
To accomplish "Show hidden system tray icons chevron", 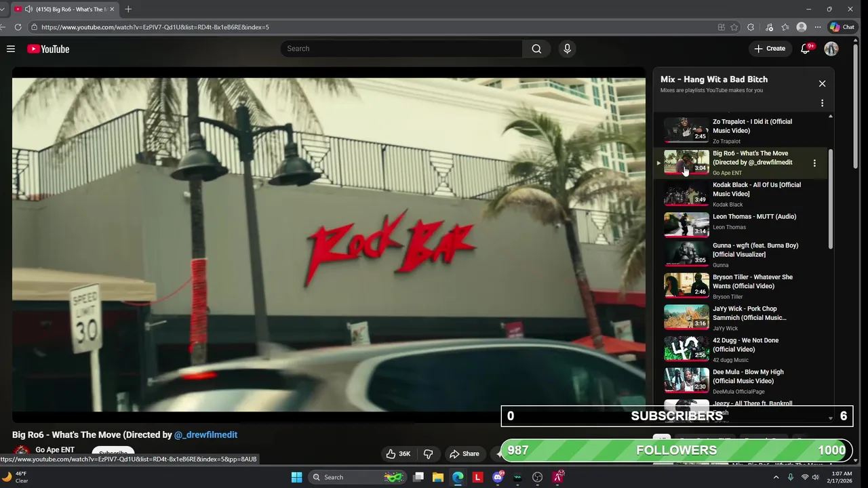I will 776,477.
